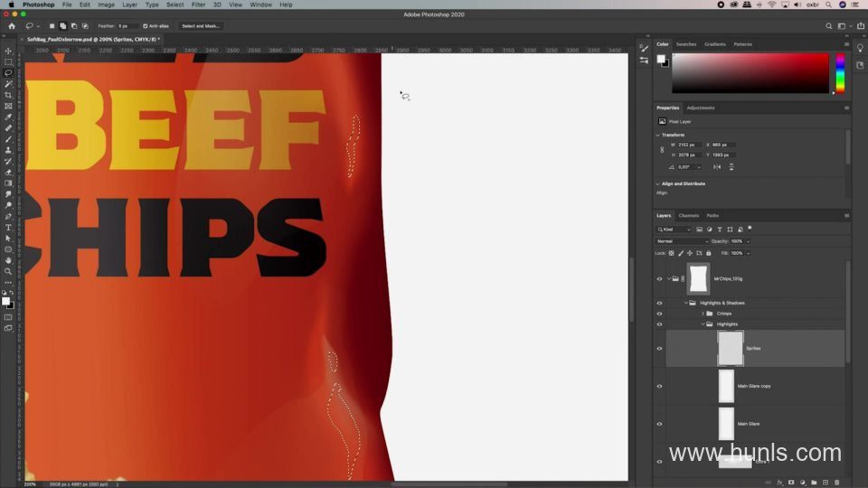Select the Rectangle shape tool
Screen dimensions: 868x488
pos(8,249)
